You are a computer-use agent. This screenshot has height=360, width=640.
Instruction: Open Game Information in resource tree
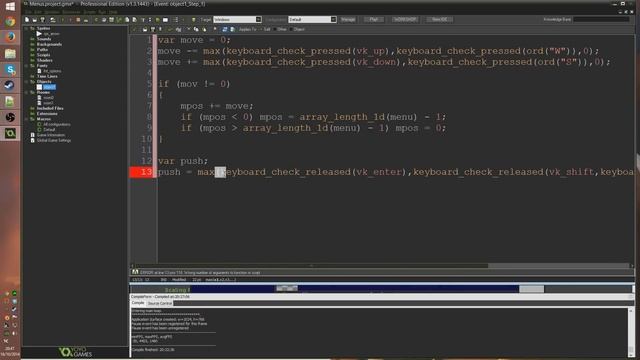pos(51,135)
